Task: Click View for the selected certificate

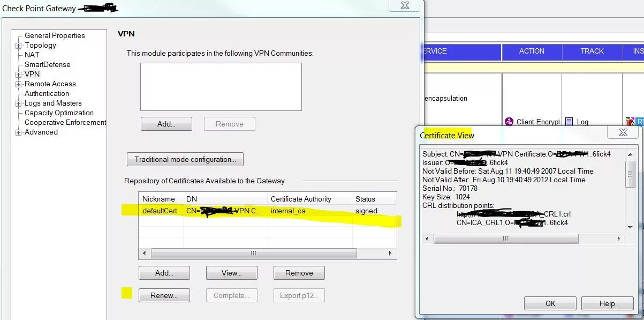Action: (x=231, y=273)
